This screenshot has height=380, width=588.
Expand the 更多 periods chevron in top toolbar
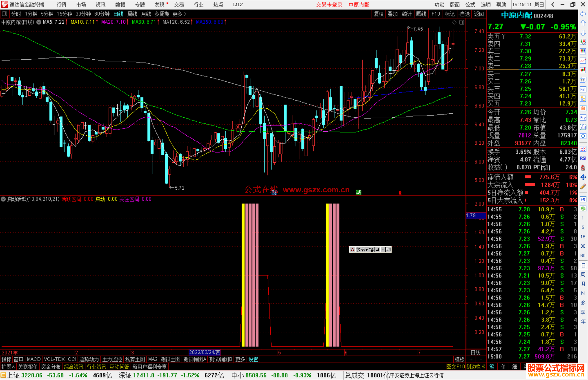click(180, 14)
